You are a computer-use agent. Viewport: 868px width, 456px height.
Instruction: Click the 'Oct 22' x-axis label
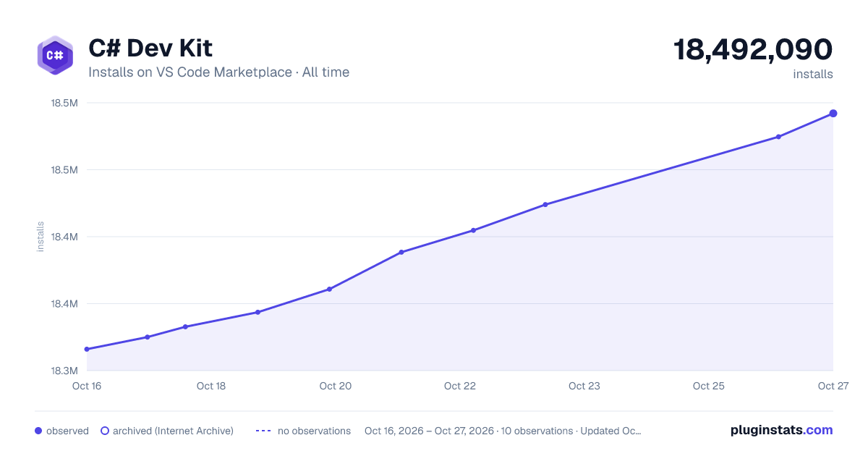460,386
